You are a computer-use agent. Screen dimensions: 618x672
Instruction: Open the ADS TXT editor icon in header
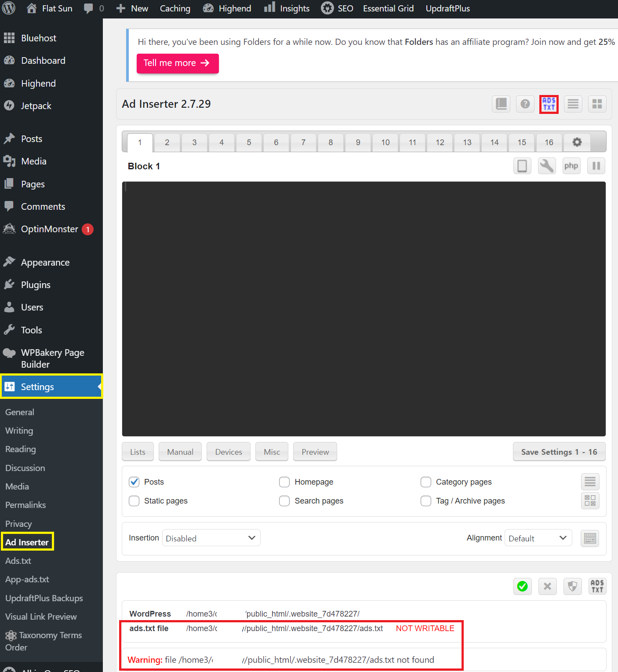[x=549, y=104]
